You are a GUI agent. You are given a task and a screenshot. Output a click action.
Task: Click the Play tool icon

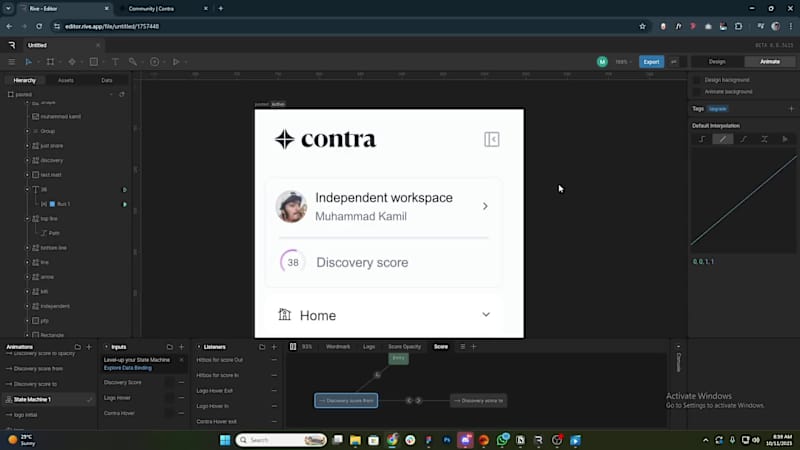pyautogui.click(x=176, y=62)
